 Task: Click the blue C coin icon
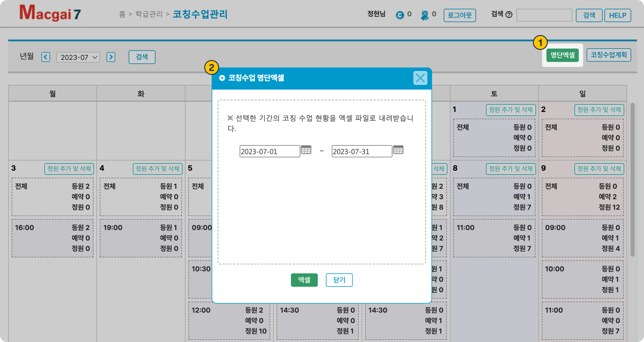tap(400, 15)
